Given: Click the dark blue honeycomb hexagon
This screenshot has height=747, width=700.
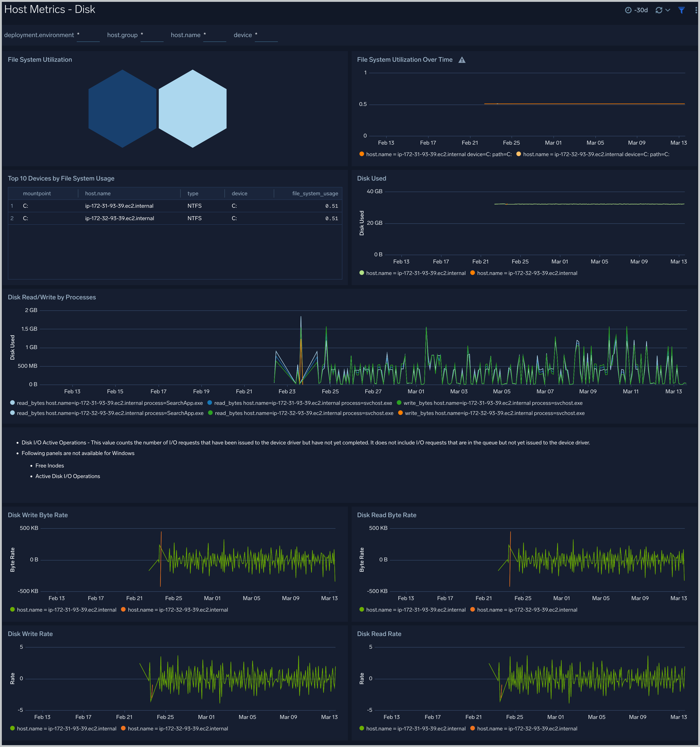Looking at the screenshot, I should pyautogui.click(x=122, y=109).
